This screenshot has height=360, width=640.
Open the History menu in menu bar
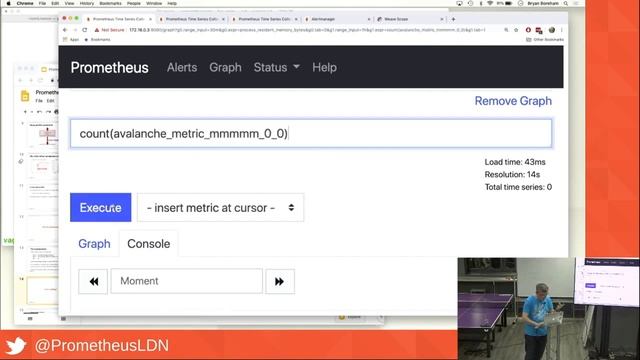click(87, 3)
